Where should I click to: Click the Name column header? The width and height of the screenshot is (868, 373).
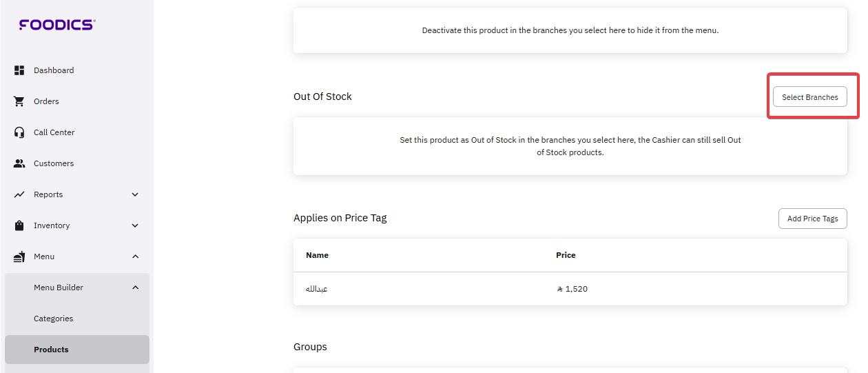[317, 255]
